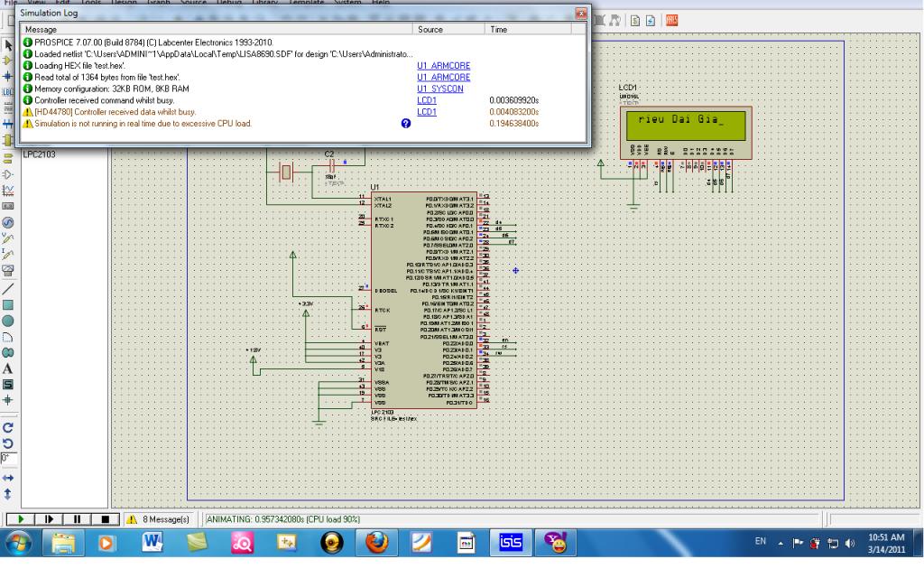Close the Simulation Log window
This screenshot has height=578, width=924.
pyautogui.click(x=580, y=14)
